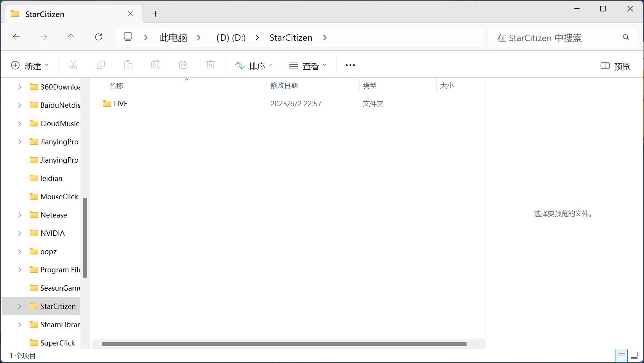Viewport: 644px width, 363px height.
Task: Expand the Netease tree node
Action: (x=20, y=215)
